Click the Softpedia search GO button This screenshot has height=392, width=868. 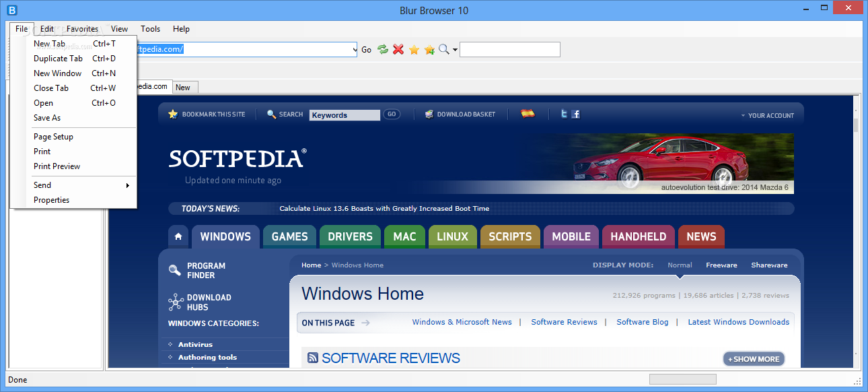click(391, 115)
